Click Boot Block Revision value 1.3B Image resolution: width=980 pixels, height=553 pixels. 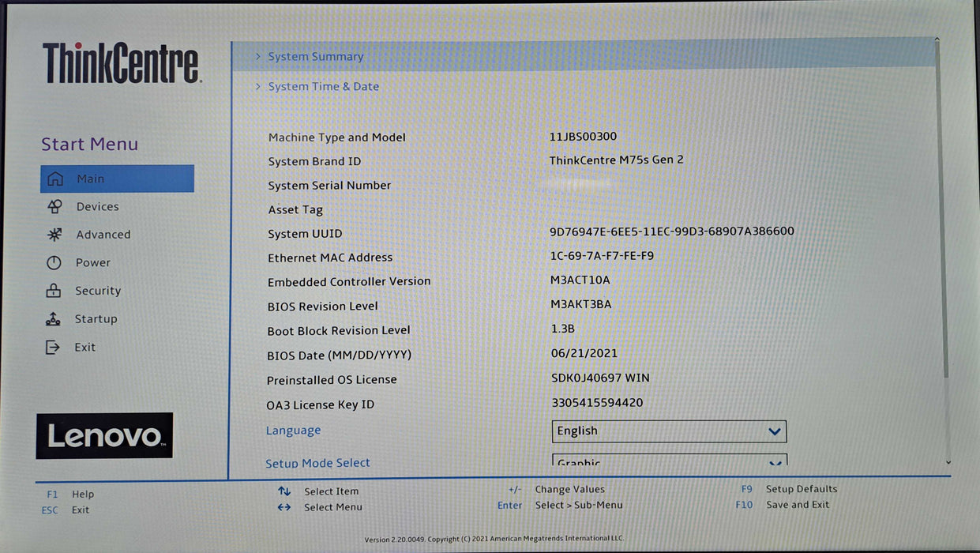562,329
